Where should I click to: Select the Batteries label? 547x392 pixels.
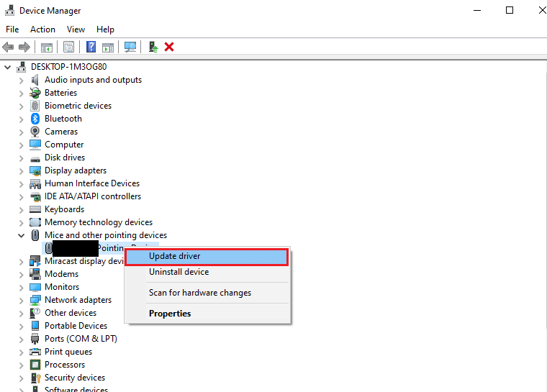coord(60,93)
